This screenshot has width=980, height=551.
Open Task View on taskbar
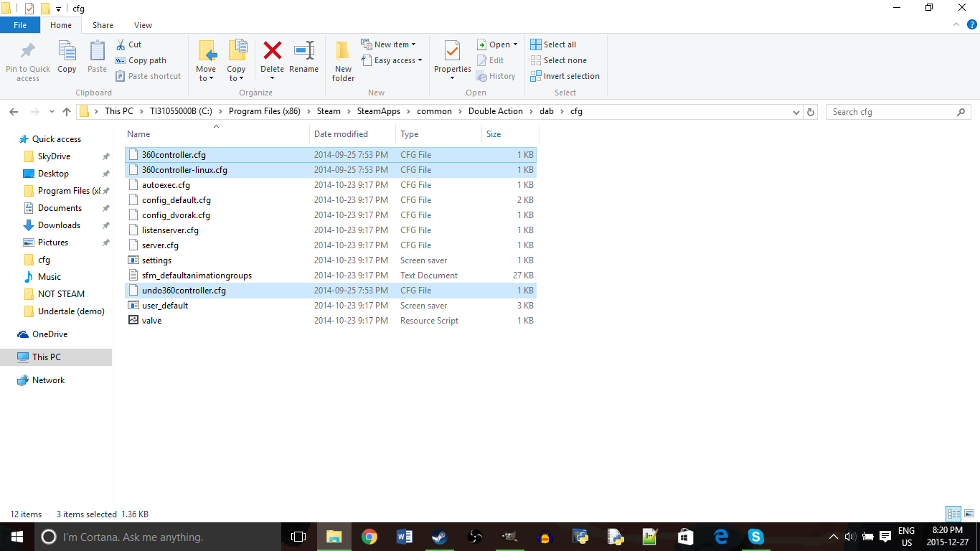point(298,537)
